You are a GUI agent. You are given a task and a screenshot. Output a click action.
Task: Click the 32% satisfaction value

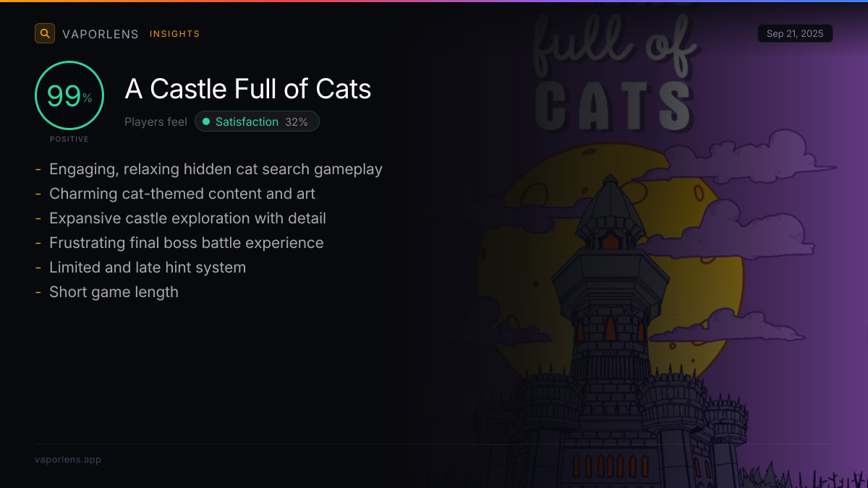point(297,122)
